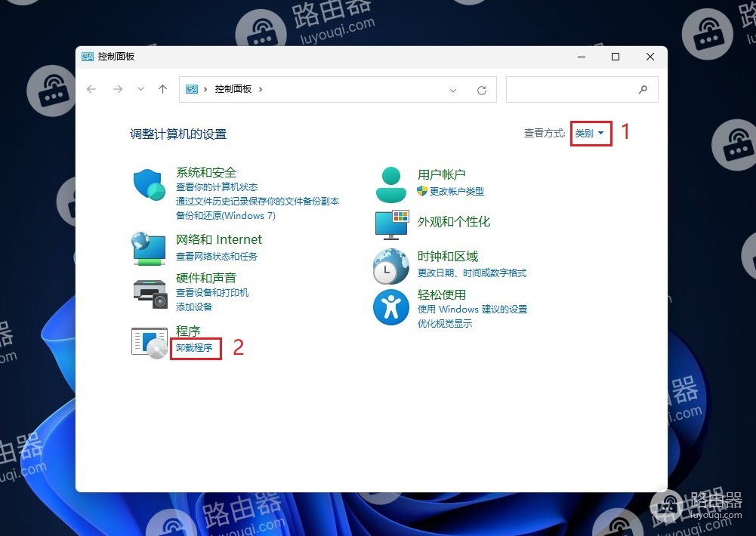Viewport: 756px width, 536px height.
Task: Open the 用户帐户 category
Action: pos(441,174)
